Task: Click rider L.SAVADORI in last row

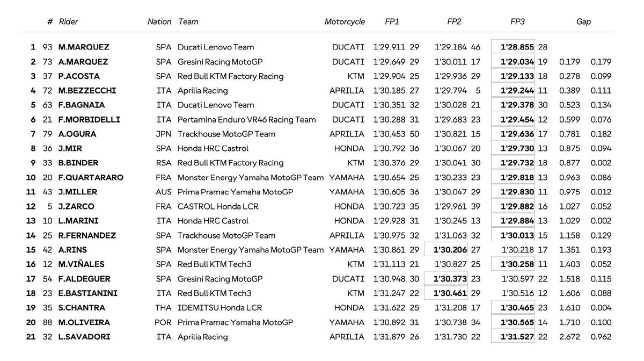Action: [x=84, y=337]
